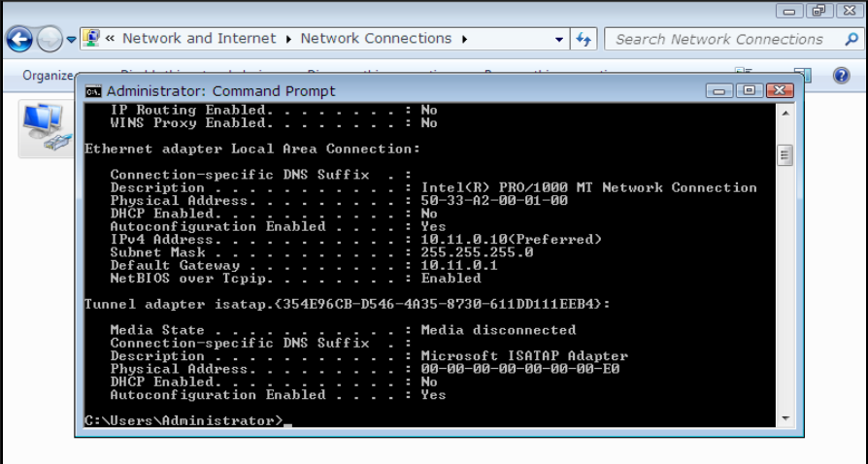868x464 pixels.
Task: Open the recent pages dropdown arrow
Action: pyautogui.click(x=71, y=40)
